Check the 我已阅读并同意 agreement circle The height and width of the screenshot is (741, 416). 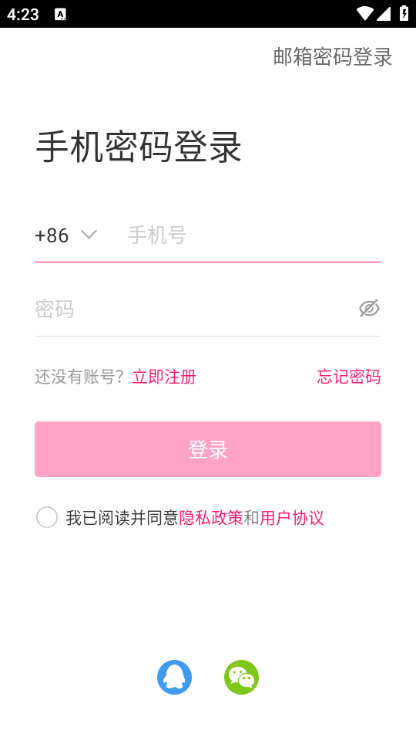coord(47,517)
